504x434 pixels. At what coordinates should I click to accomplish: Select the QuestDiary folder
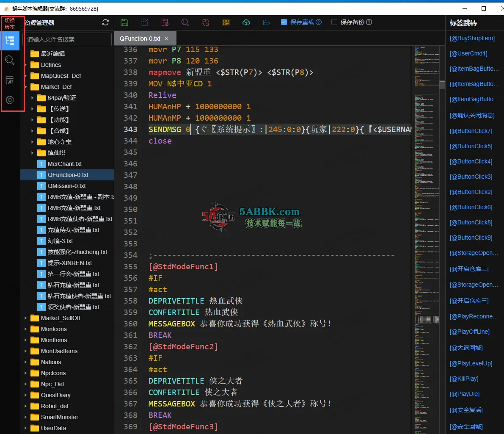point(55,395)
